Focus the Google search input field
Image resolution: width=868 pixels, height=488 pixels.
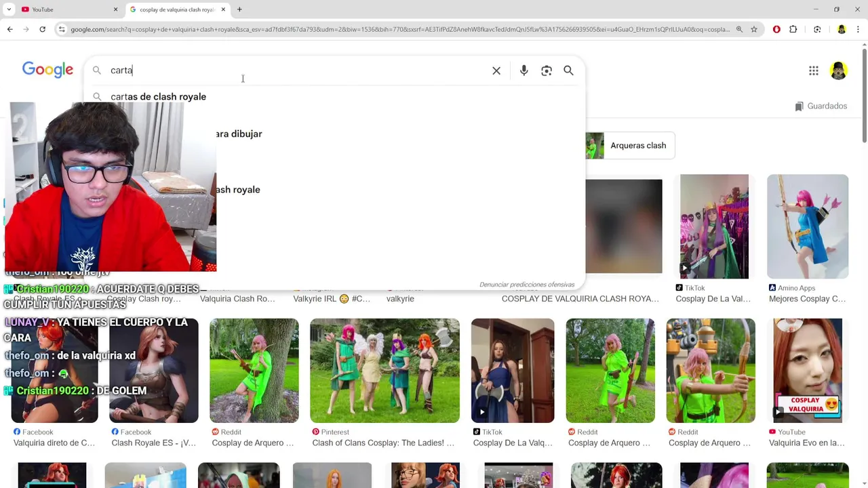(x=298, y=70)
